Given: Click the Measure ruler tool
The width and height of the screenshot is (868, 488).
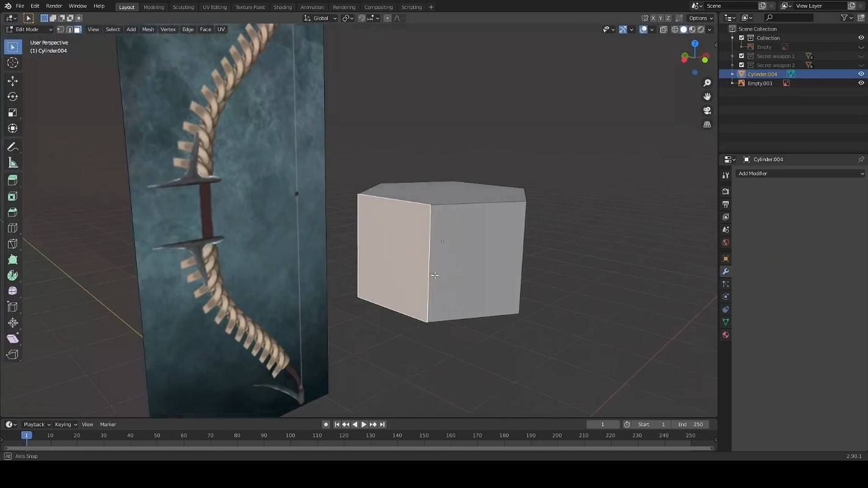Looking at the screenshot, I should (x=12, y=163).
